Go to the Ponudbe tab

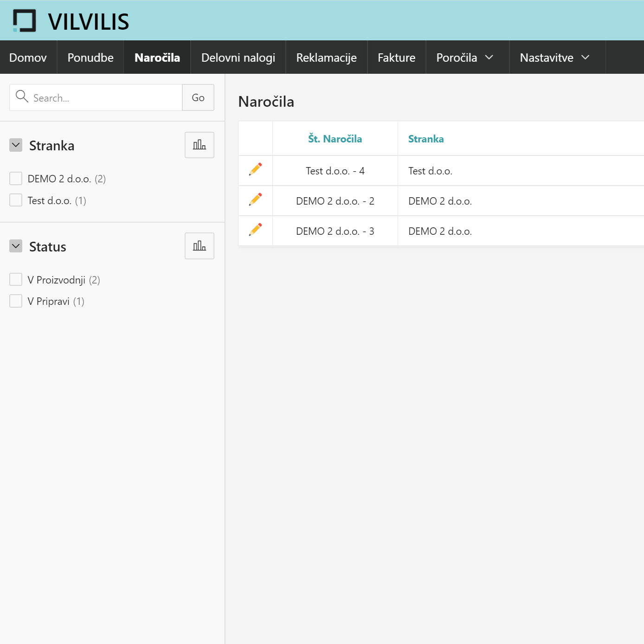pyautogui.click(x=90, y=58)
